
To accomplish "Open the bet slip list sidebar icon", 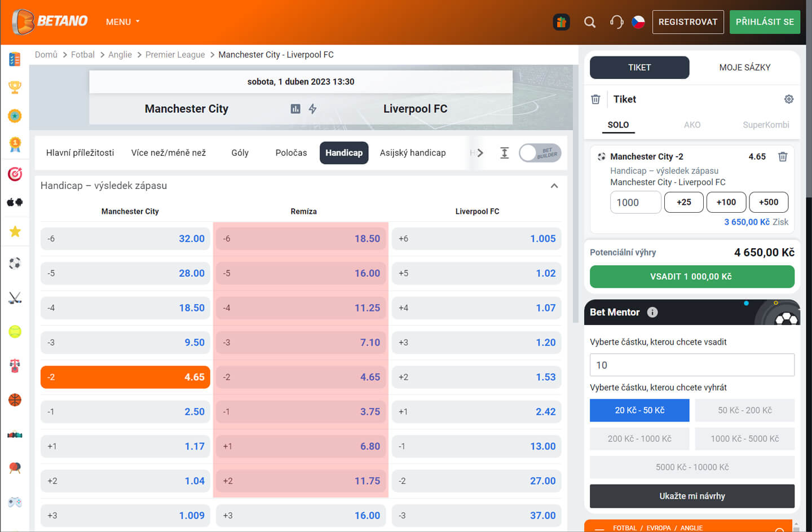I will [15, 59].
